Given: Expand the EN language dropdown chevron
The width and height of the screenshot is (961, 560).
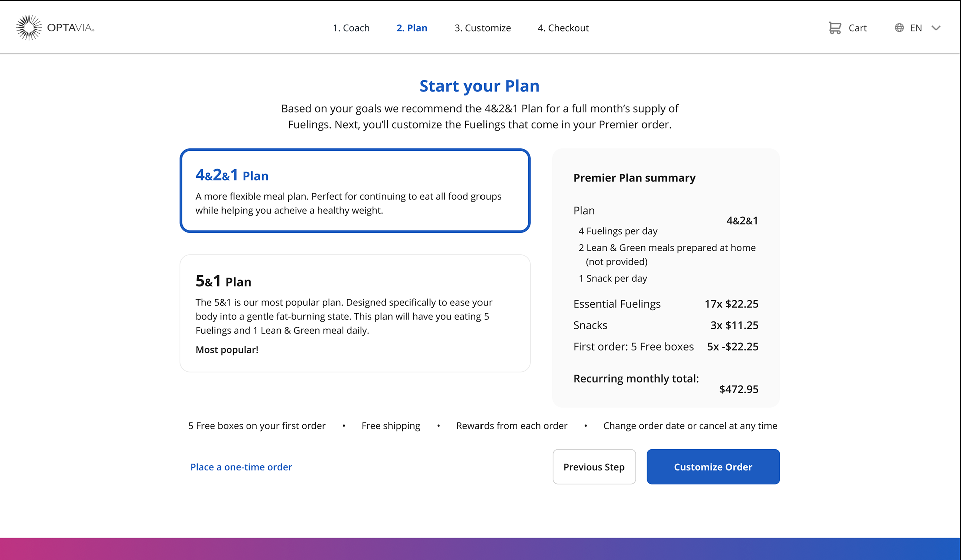Looking at the screenshot, I should 936,28.
